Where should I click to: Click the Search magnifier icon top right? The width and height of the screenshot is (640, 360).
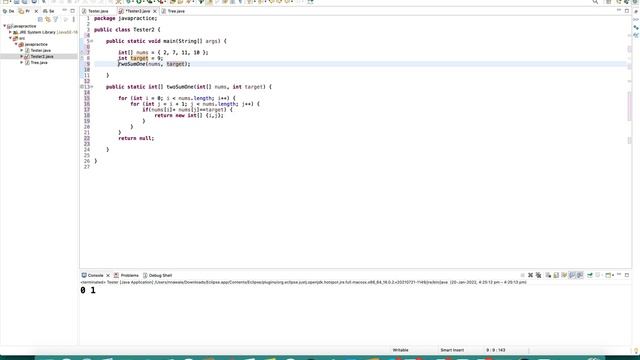(596, 2)
